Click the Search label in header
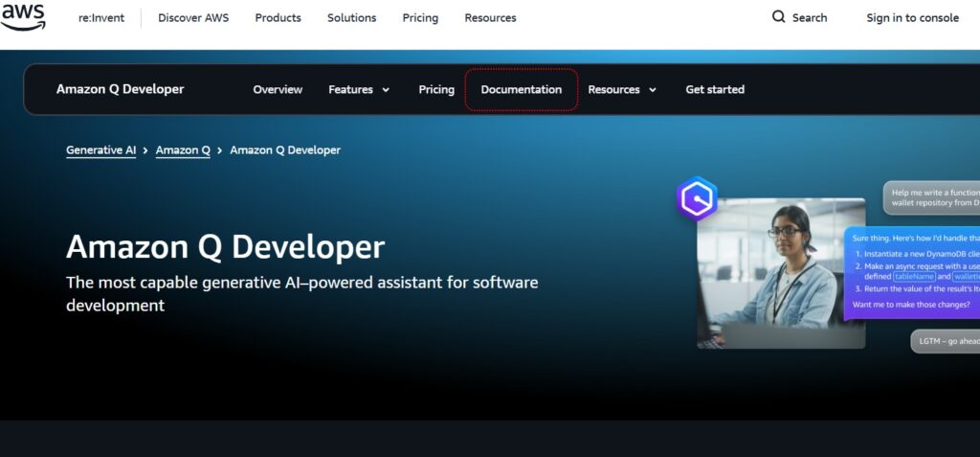 pyautogui.click(x=810, y=18)
